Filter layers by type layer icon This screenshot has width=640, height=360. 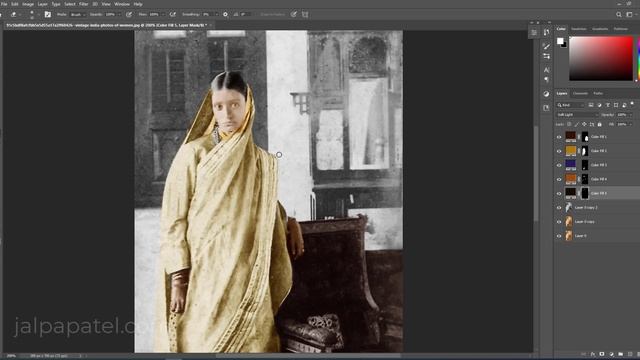click(608, 105)
